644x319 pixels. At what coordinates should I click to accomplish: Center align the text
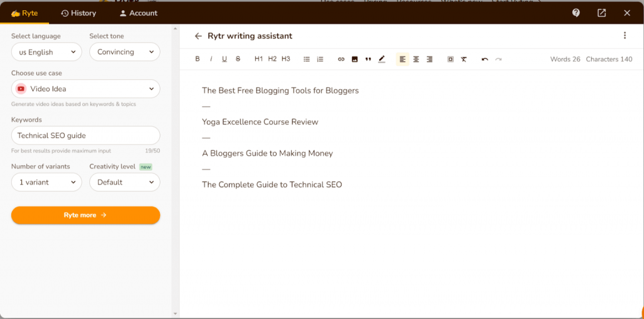click(x=416, y=59)
